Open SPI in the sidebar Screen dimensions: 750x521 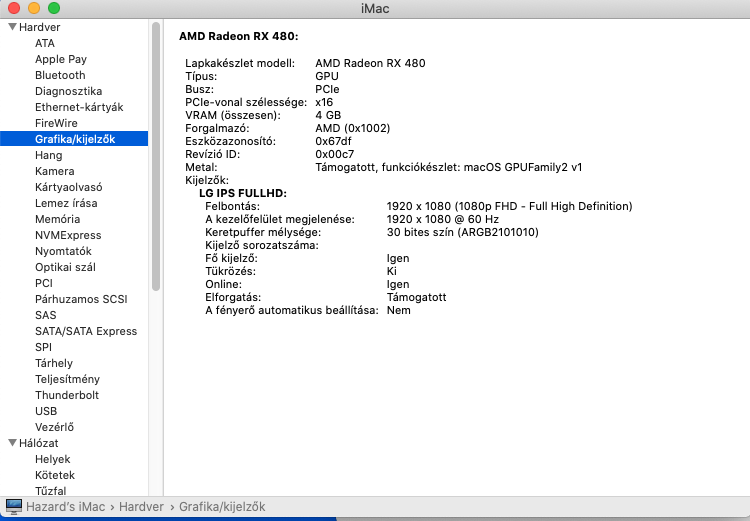(43, 347)
